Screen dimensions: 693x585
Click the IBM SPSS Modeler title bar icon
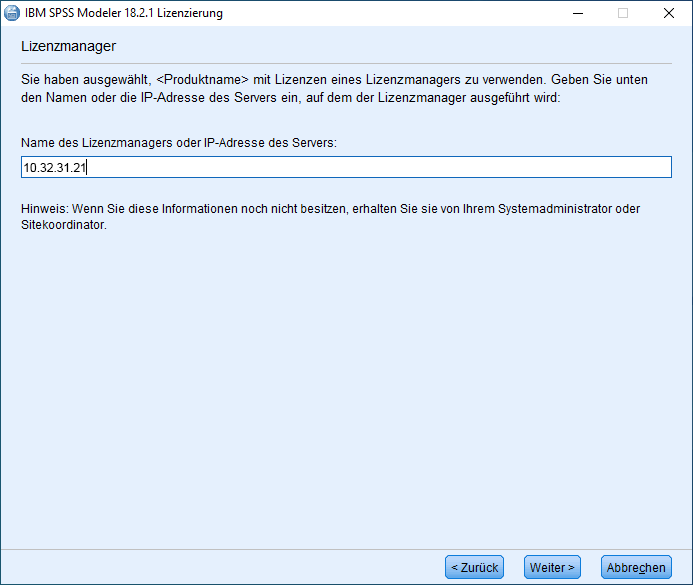[x=12, y=13]
